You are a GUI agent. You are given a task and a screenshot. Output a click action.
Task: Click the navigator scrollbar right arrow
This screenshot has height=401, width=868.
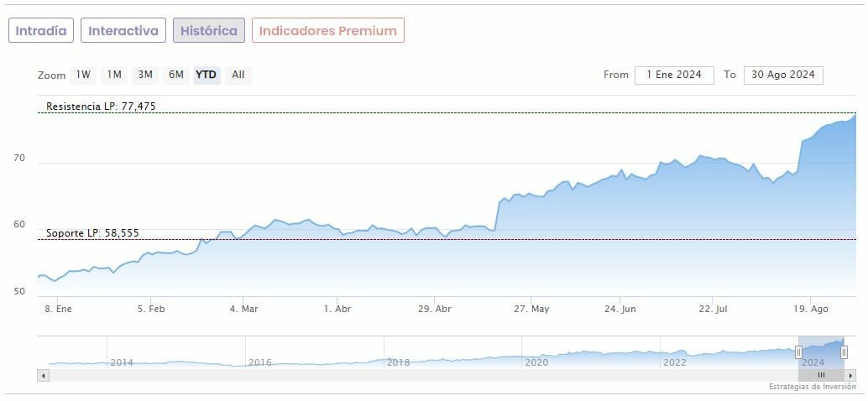[850, 375]
